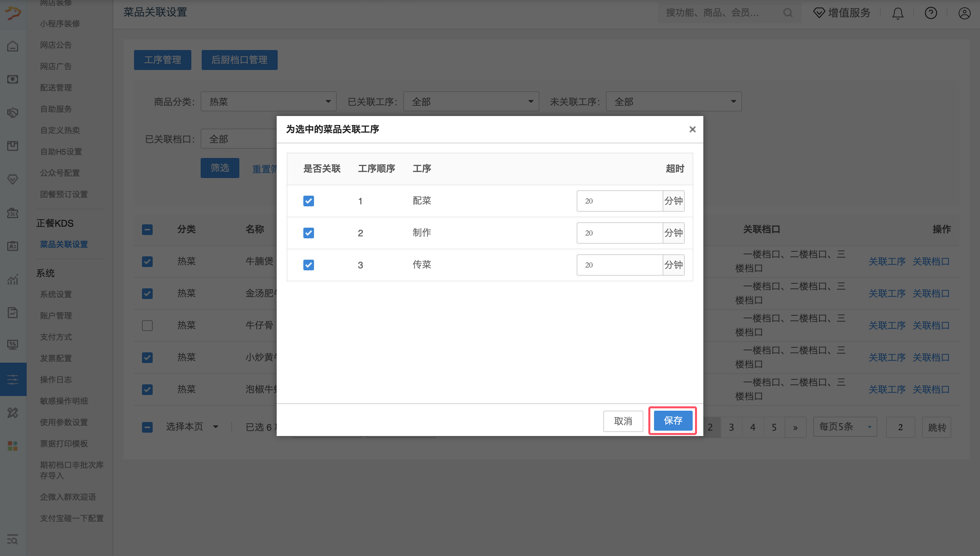Open the yen display icon in left rail

tap(13, 79)
